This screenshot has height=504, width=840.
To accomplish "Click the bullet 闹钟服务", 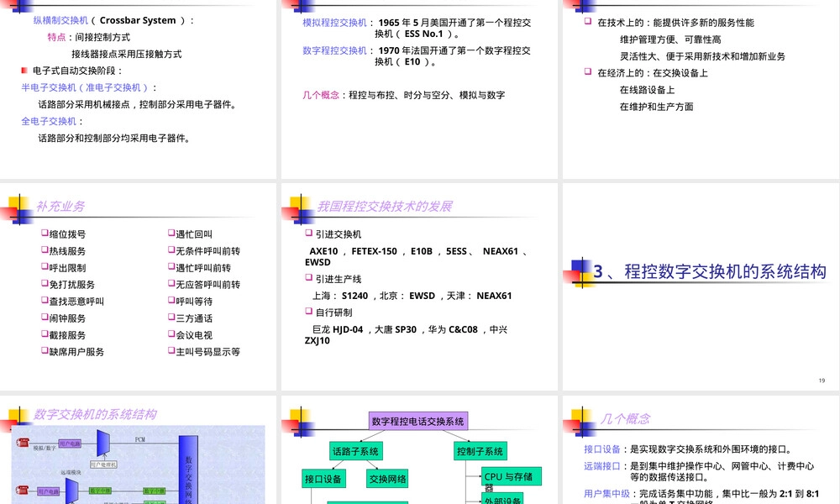I will click(x=64, y=318).
